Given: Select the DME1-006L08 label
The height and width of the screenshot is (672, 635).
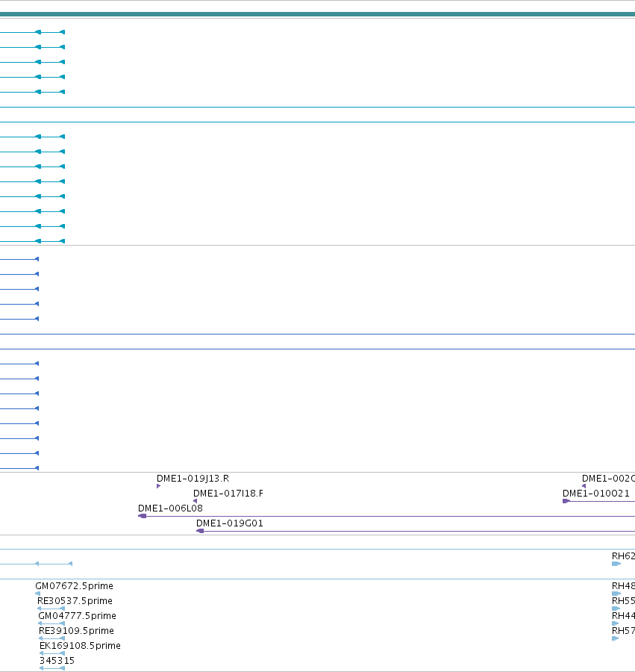Looking at the screenshot, I should click(x=170, y=508).
